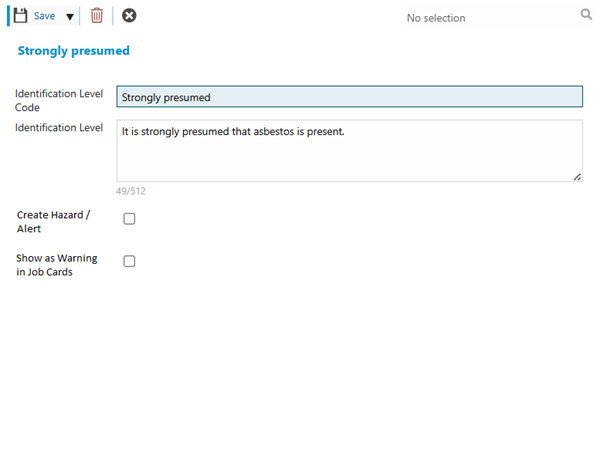Click the blue 'Strongly presumed' heading

click(x=73, y=50)
